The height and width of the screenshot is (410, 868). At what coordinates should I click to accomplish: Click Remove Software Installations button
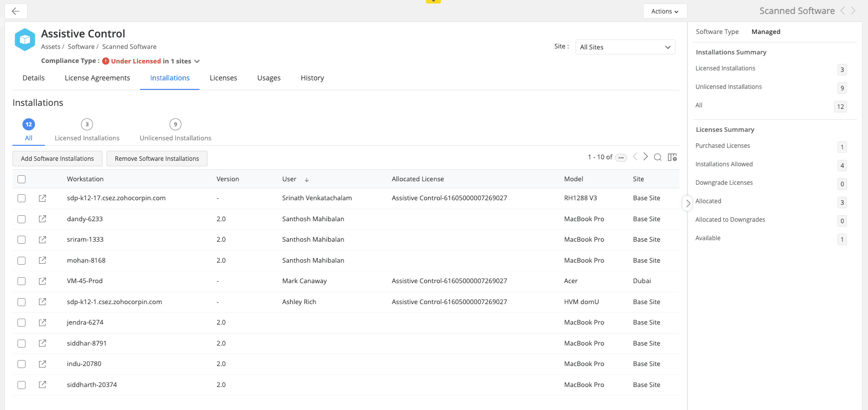(156, 159)
